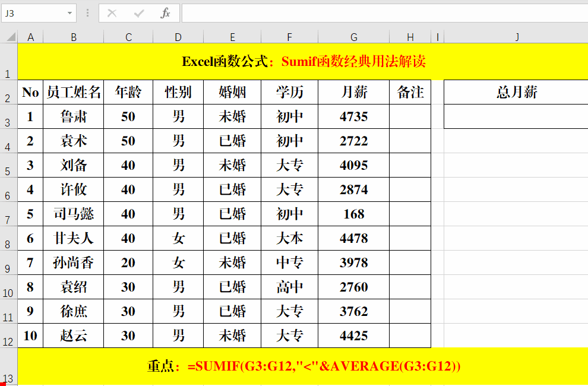588x386 pixels.
Task: Select column F header
Action: point(289,37)
